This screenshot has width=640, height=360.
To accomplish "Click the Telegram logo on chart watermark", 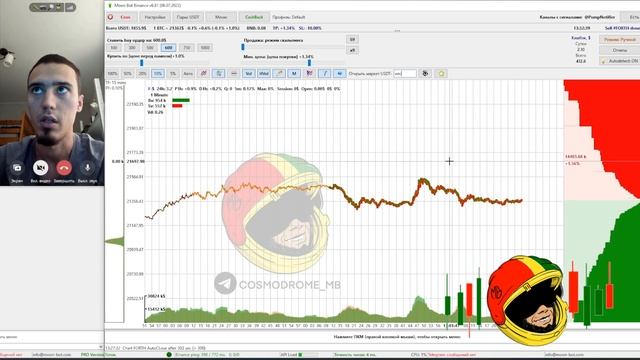I will (x=225, y=283).
